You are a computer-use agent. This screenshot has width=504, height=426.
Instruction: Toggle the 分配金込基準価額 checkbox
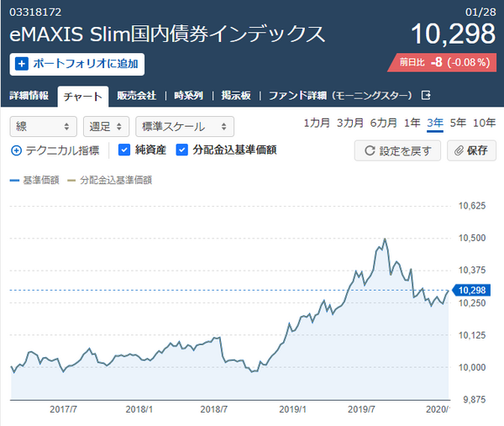pos(182,150)
